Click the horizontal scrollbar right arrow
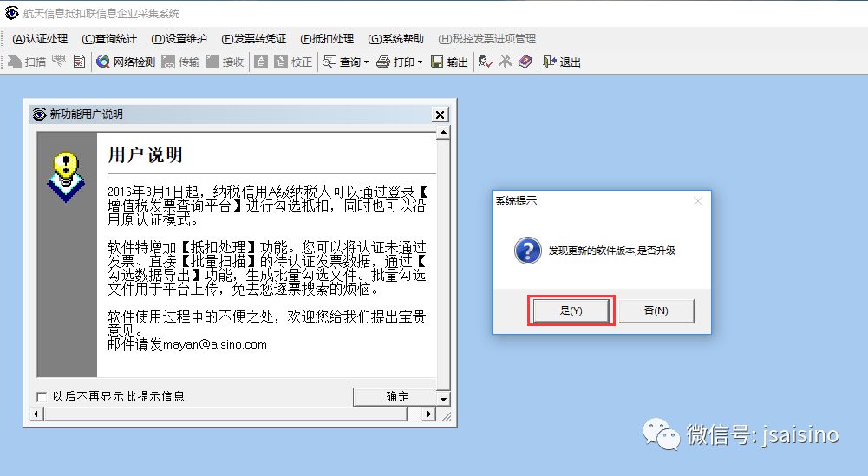The image size is (868, 476). pyautogui.click(x=428, y=414)
